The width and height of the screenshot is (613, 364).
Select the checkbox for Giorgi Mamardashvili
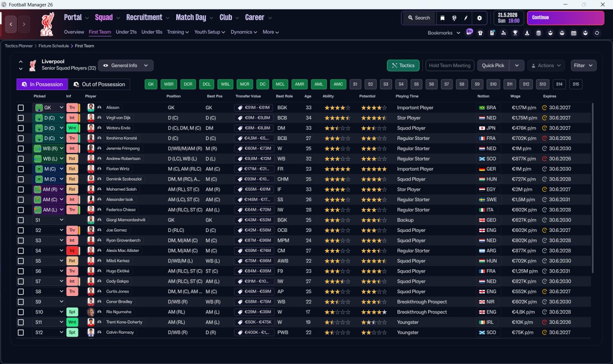click(x=21, y=220)
